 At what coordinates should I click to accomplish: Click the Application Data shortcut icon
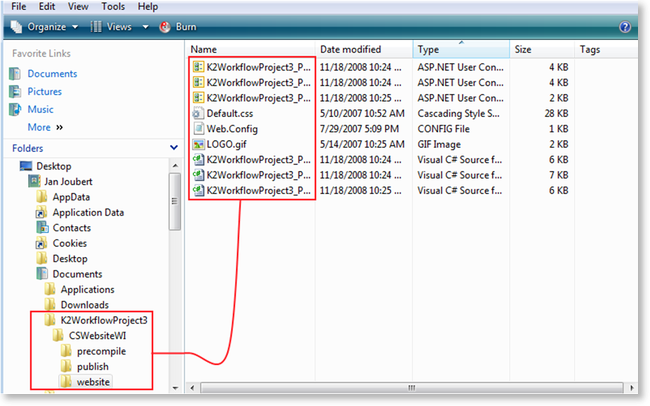click(41, 213)
